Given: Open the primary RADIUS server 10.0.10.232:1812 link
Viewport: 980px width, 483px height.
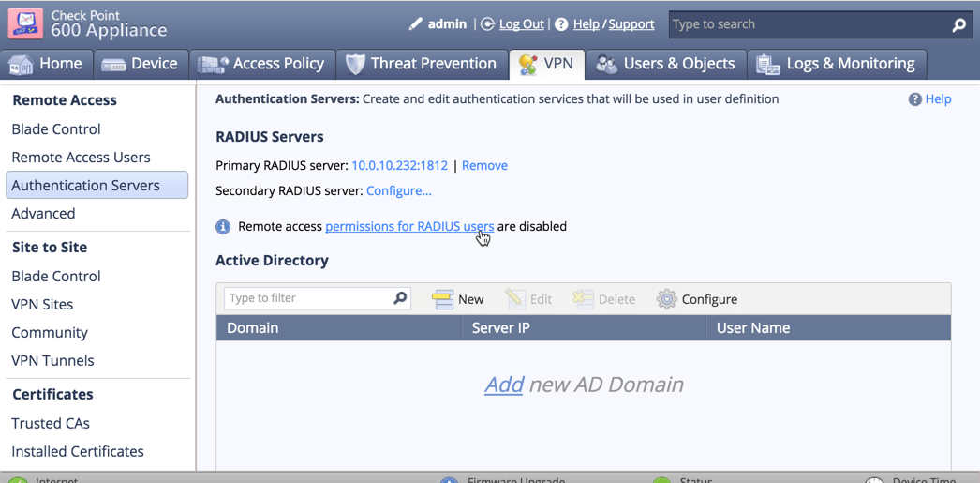Looking at the screenshot, I should pos(399,165).
